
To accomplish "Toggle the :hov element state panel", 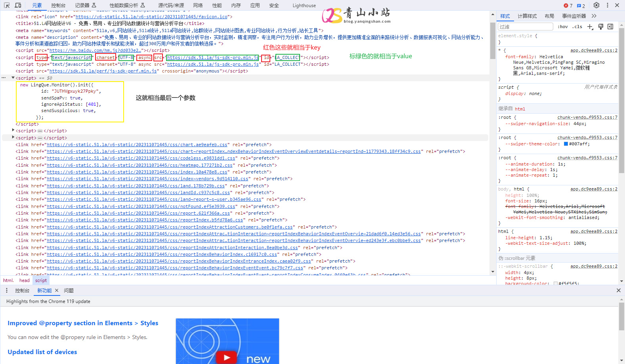I will tap(563, 27).
